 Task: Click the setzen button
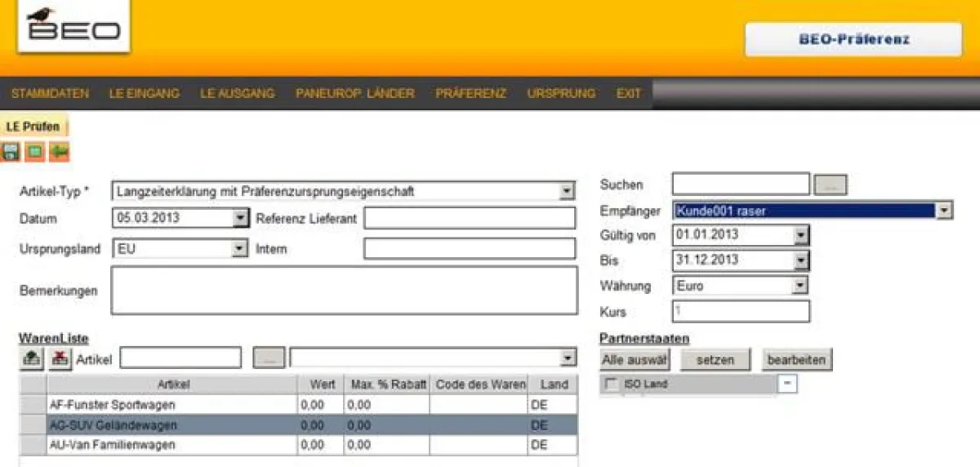click(x=715, y=359)
